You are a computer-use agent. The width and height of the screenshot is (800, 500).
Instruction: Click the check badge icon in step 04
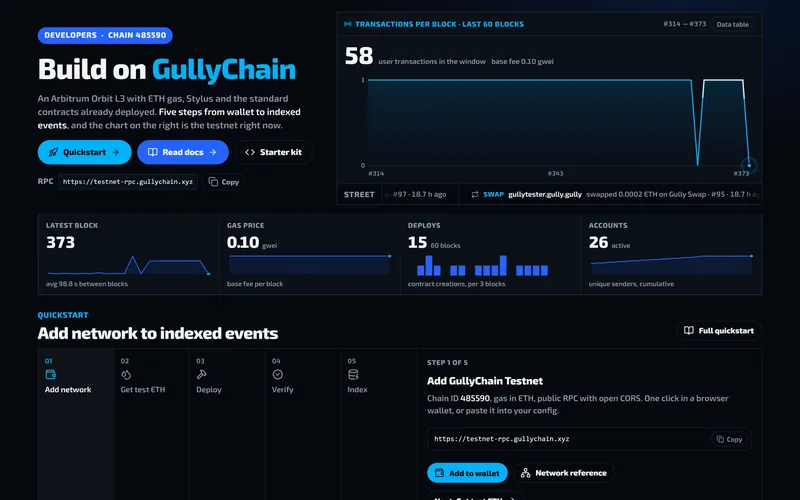(278, 374)
